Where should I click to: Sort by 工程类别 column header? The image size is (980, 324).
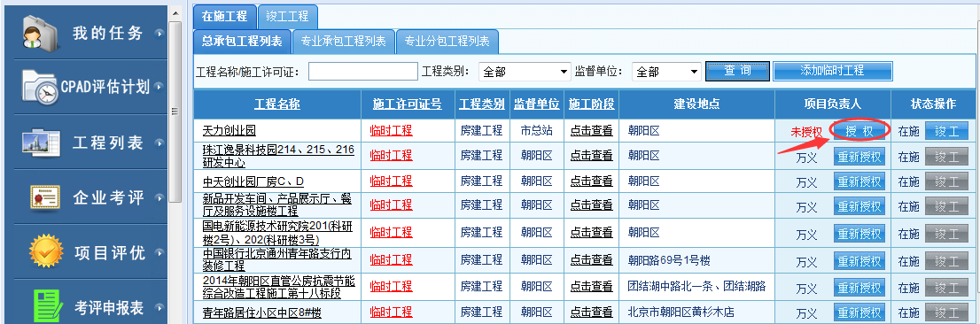tap(481, 104)
